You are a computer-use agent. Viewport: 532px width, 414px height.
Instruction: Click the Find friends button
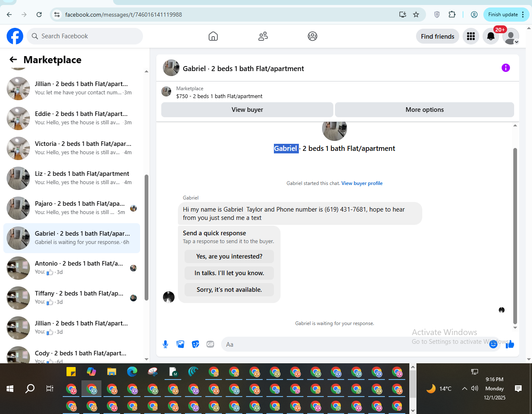pos(438,36)
